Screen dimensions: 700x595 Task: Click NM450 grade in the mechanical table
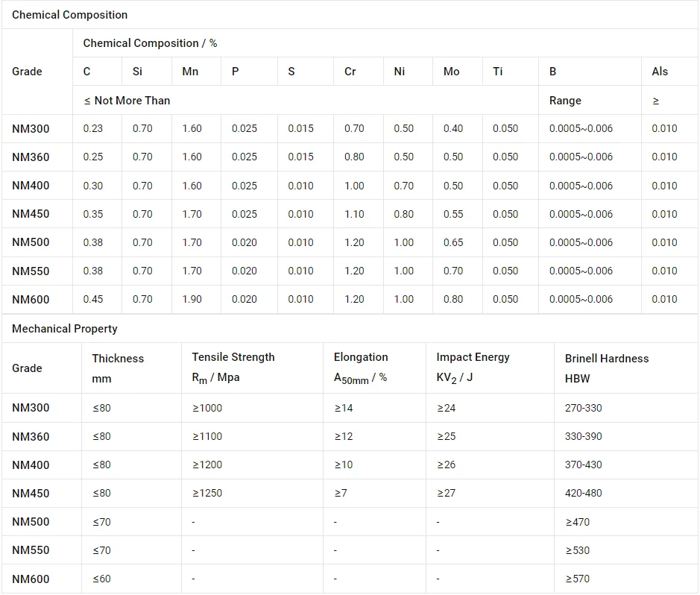31,494
